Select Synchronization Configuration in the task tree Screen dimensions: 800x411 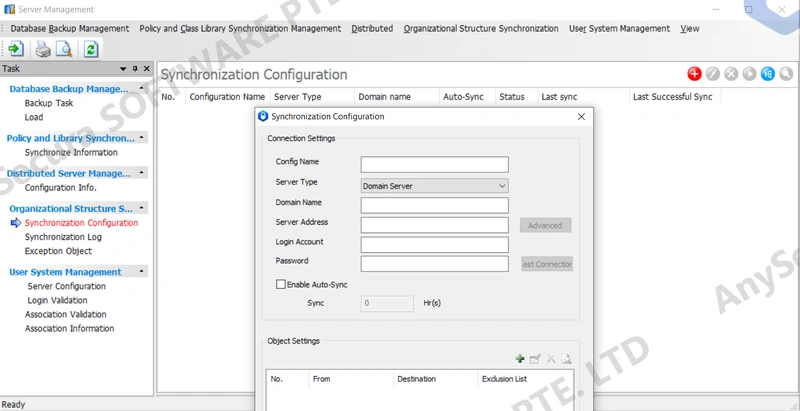tap(81, 223)
